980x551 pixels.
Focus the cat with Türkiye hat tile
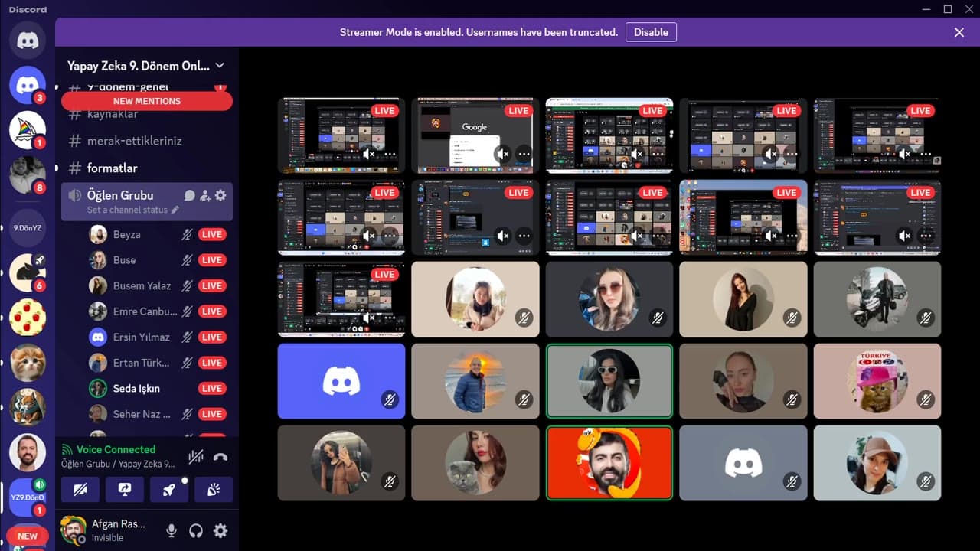coord(877,381)
